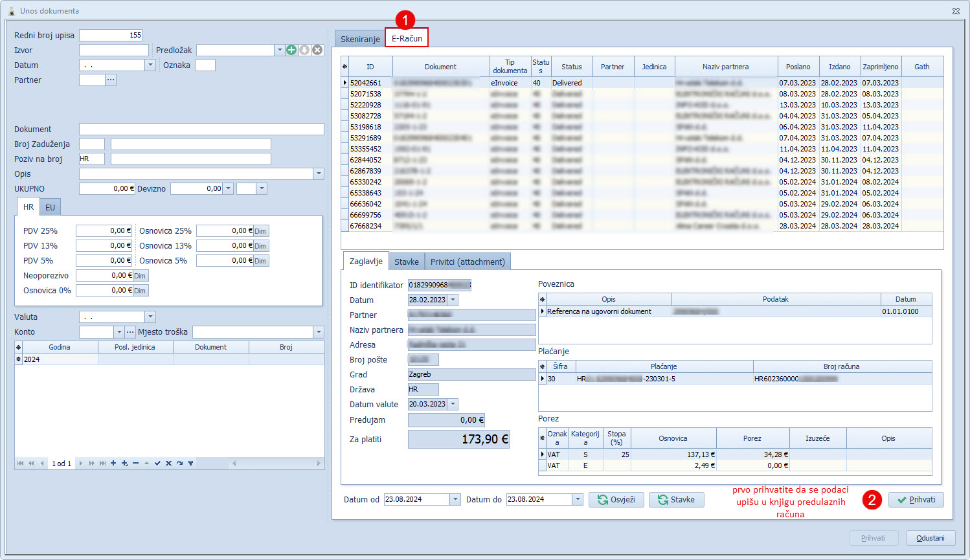
Task: Click the Partner lookup ellipsis button
Action: pyautogui.click(x=111, y=80)
